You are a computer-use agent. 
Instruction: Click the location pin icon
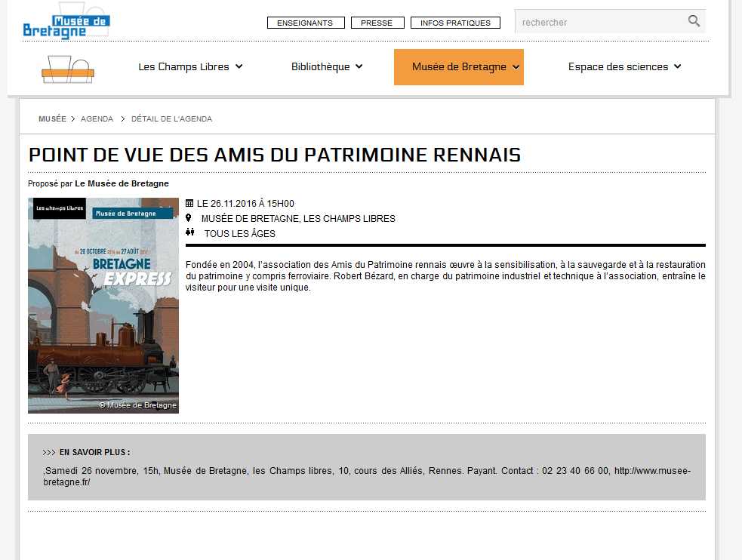[x=189, y=218]
